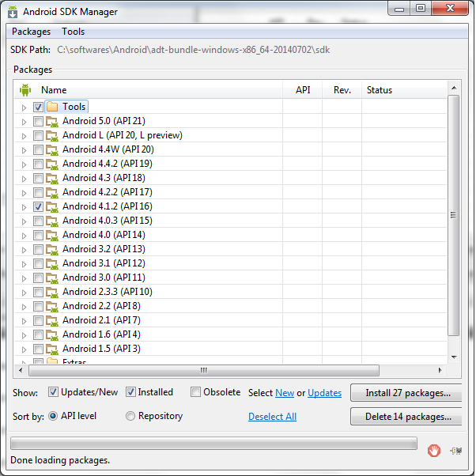Expand the Android 1.5 (API 3) node
Screen dimensions: 476x476
click(24, 349)
